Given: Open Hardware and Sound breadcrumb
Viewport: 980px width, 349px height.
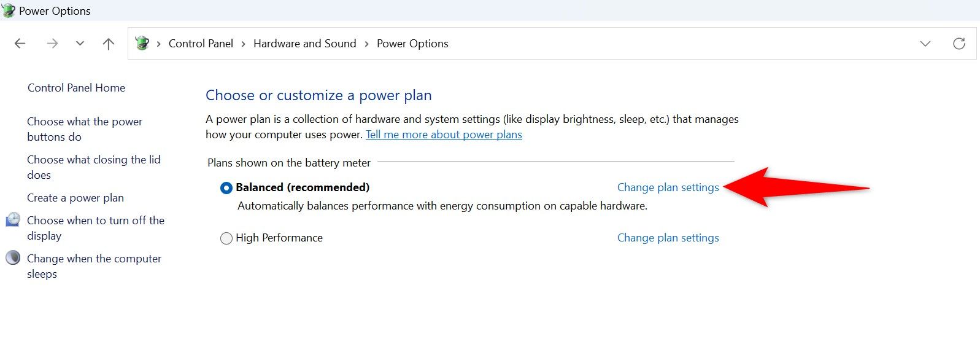Looking at the screenshot, I should (x=304, y=44).
